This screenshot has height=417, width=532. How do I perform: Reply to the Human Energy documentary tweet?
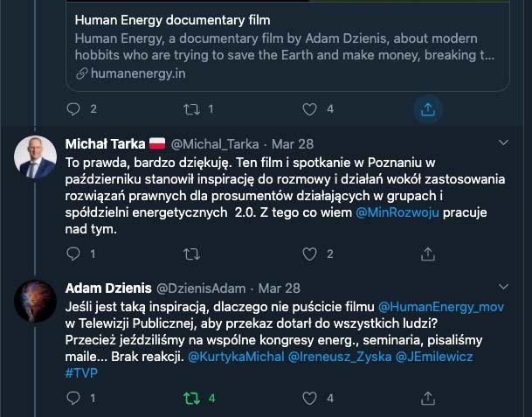(x=73, y=109)
